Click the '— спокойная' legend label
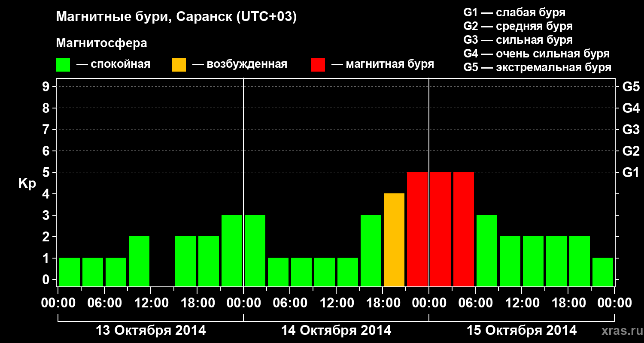 tap(113, 64)
